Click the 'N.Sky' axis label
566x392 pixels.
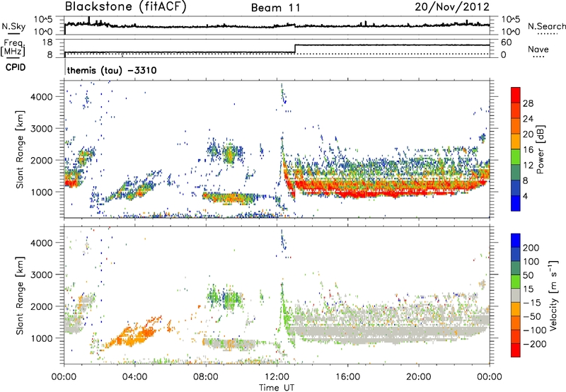(13, 26)
